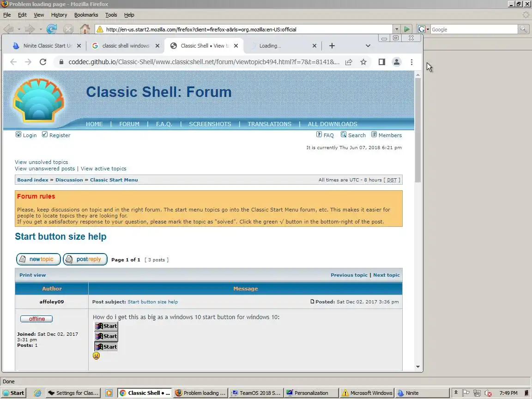This screenshot has width=532, height=399.
Task: Open Firefox home page icon
Action: [x=85, y=29]
